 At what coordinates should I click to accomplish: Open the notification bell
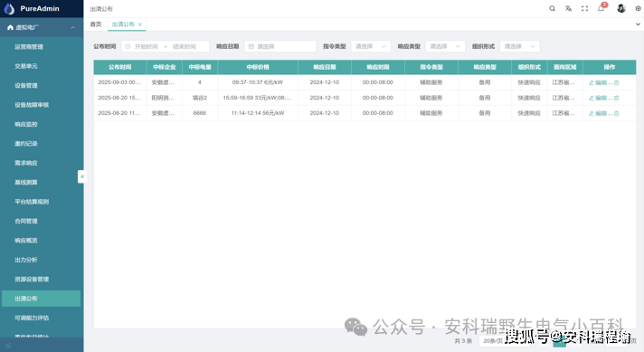[601, 9]
